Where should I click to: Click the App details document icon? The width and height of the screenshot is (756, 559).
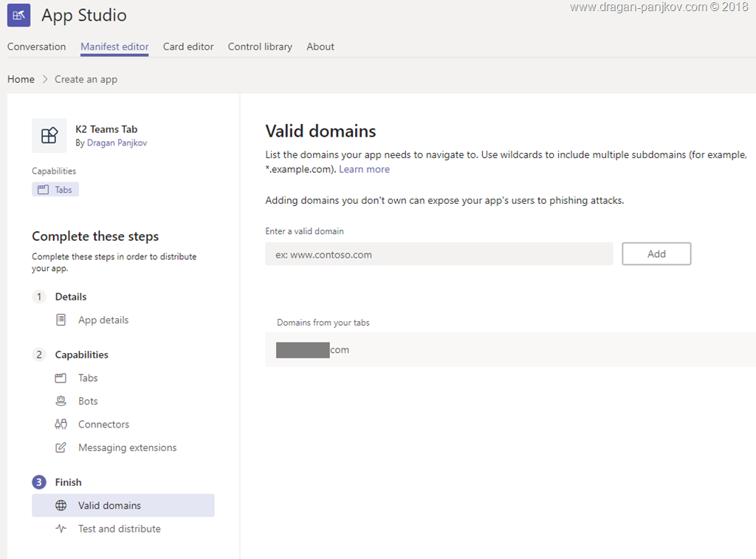61,320
